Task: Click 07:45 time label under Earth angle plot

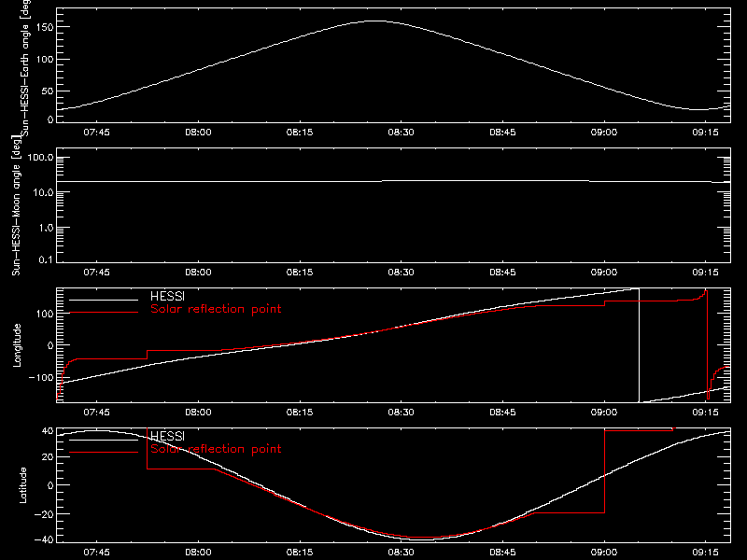Action: [x=97, y=133]
